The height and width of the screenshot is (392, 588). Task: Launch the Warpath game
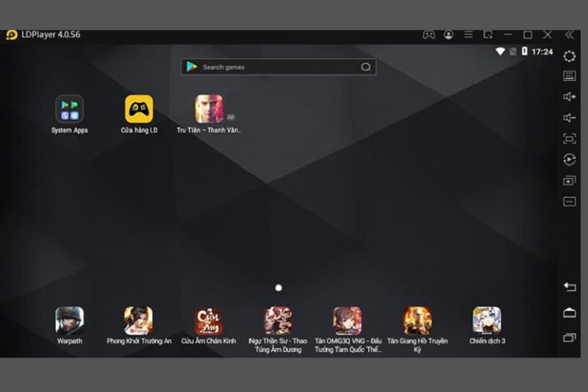[70, 321]
